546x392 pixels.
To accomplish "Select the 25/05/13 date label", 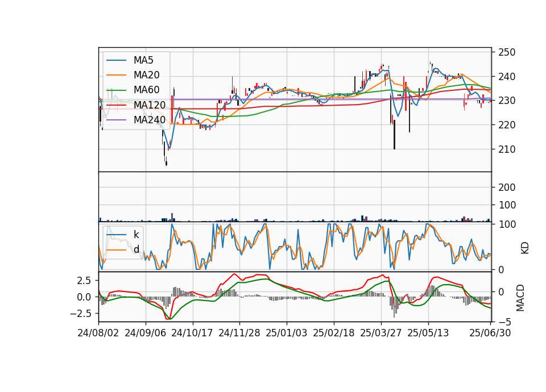I will [428, 333].
